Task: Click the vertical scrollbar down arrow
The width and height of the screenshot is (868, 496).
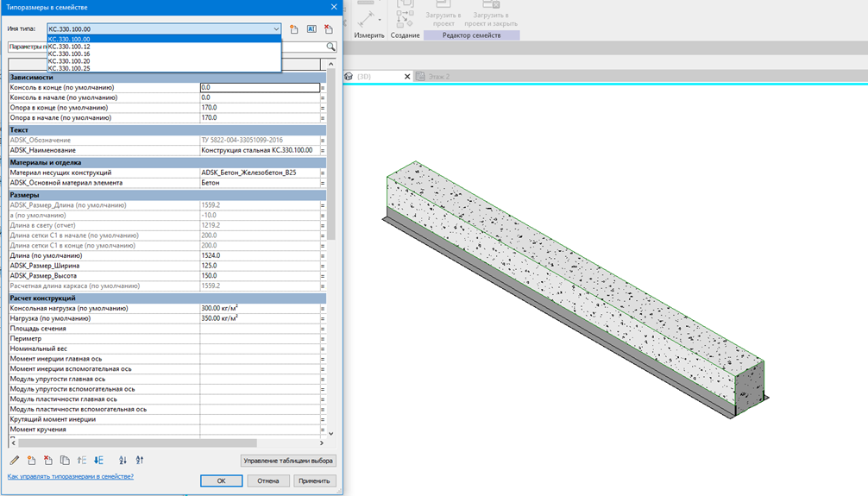Action: pyautogui.click(x=331, y=433)
